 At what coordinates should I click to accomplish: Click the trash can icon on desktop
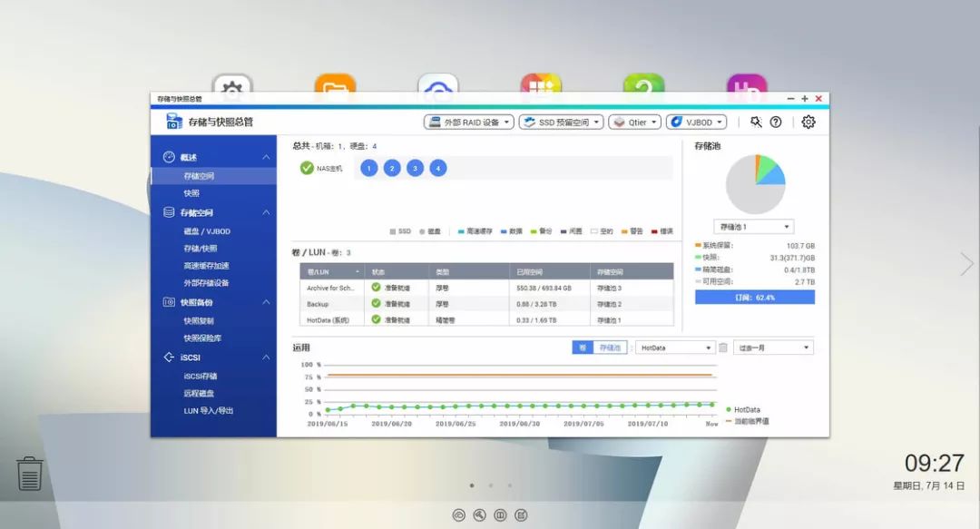29,474
